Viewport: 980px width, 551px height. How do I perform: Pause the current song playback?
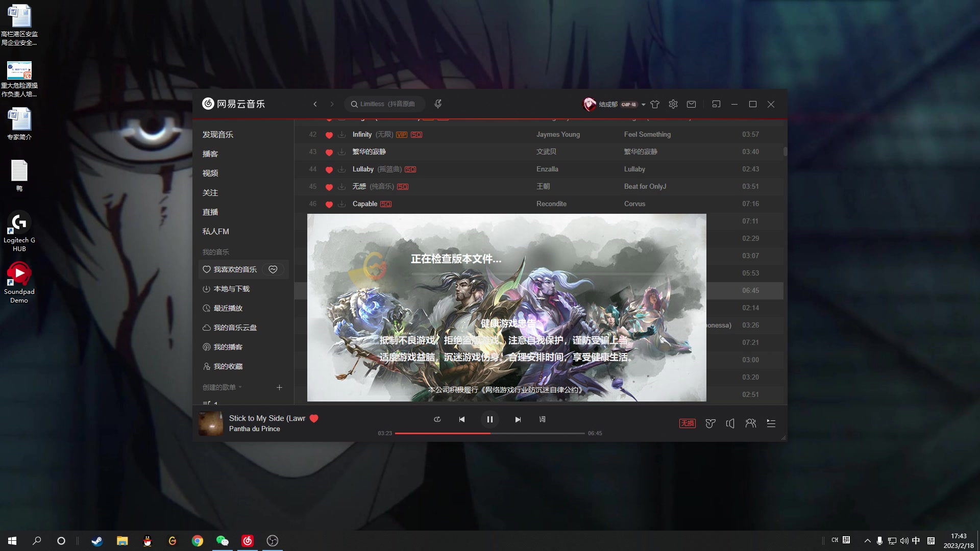coord(489,419)
